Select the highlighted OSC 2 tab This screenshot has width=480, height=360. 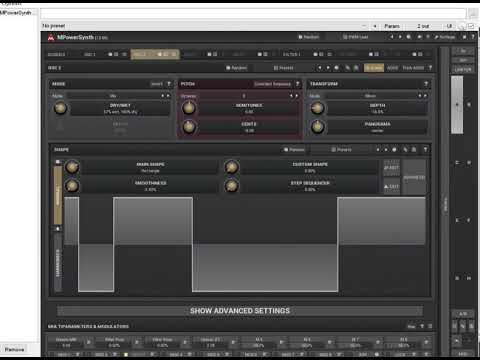pyautogui.click(x=155, y=54)
